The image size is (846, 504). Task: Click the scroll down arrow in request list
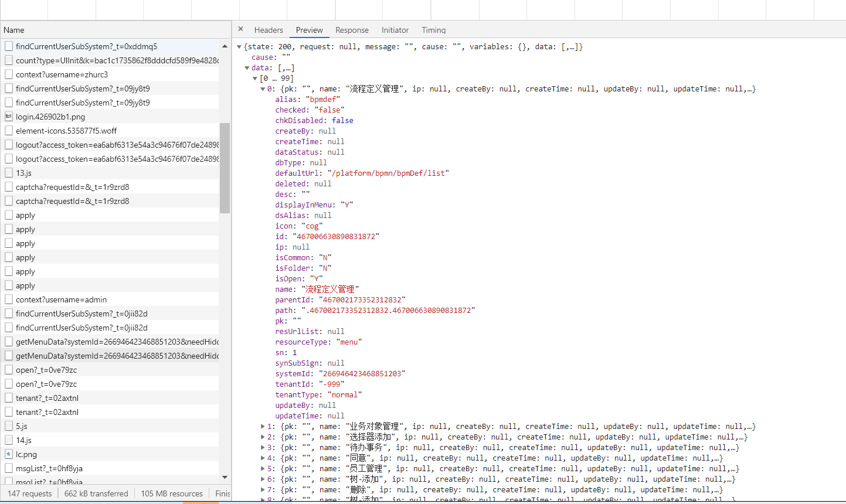225,478
